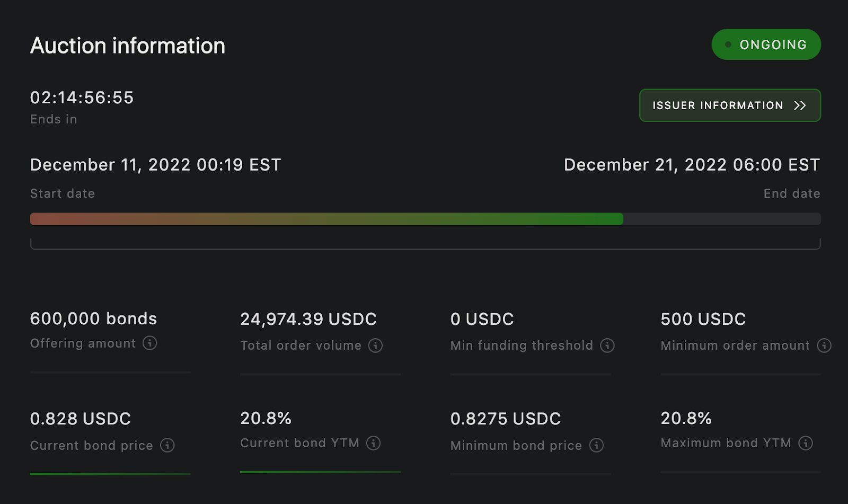Click the 0.828 USDC current bond price
The height and width of the screenshot is (504, 848).
(81, 419)
